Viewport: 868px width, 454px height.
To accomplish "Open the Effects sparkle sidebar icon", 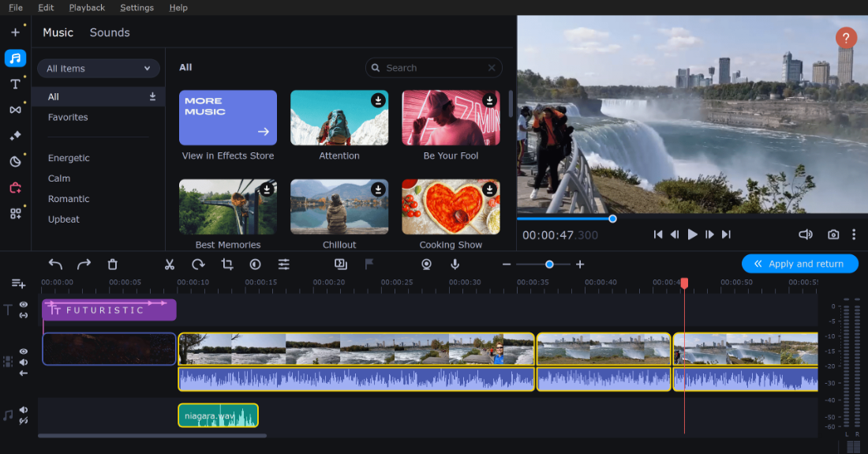I will [x=16, y=135].
